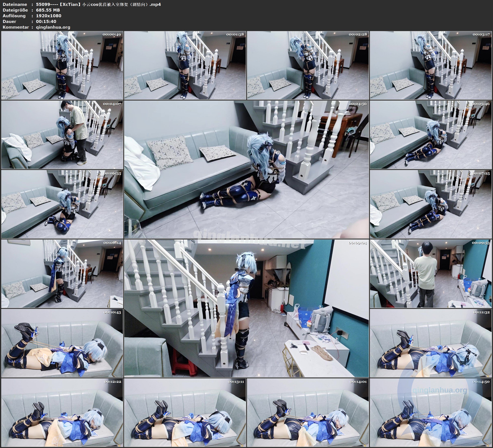
Task: Select the frame timestamped 00:06:35
Action: (62, 204)
